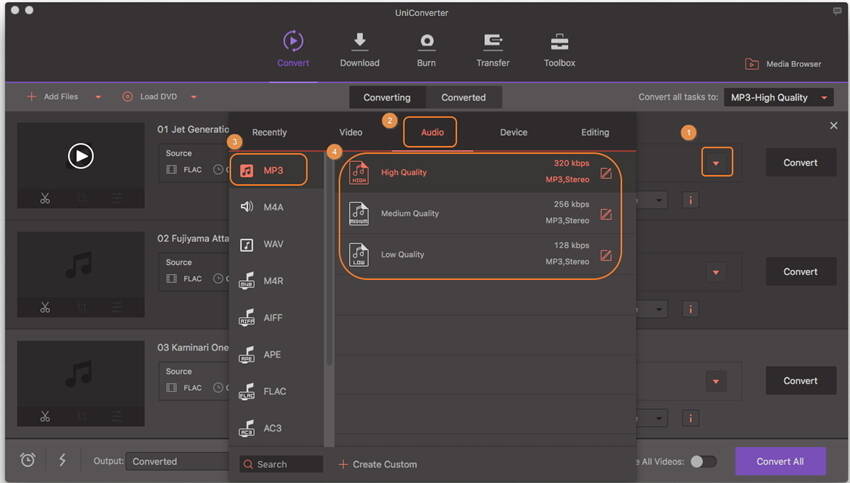Click the format list scrollbar
The width and height of the screenshot is (850, 483).
click(329, 260)
